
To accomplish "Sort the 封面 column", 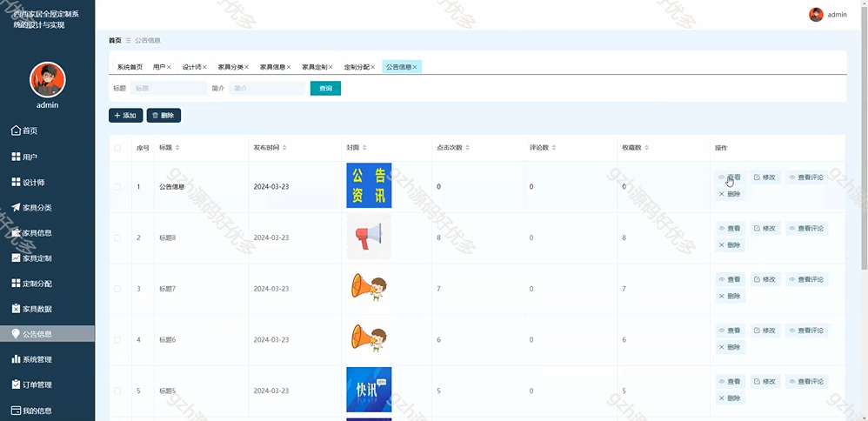I will click(364, 148).
